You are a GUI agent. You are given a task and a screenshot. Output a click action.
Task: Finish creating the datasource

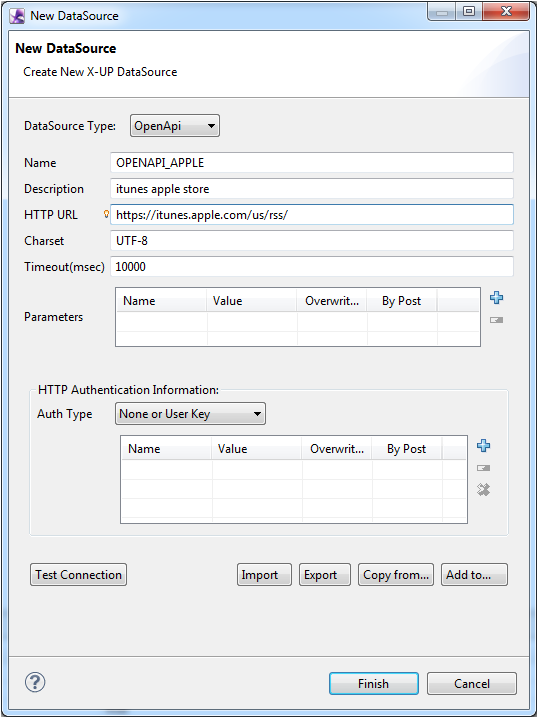(374, 684)
